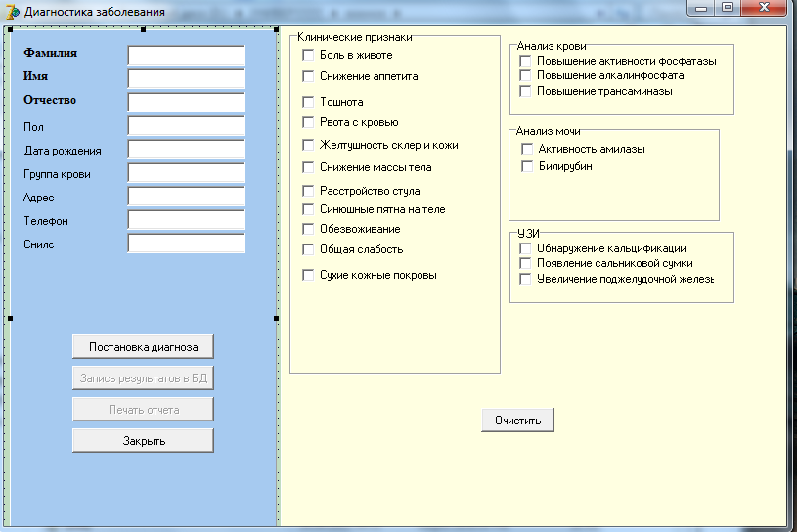Select Увеличение поджелудочной железы checkbox
The height and width of the screenshot is (532, 797).
(x=525, y=279)
